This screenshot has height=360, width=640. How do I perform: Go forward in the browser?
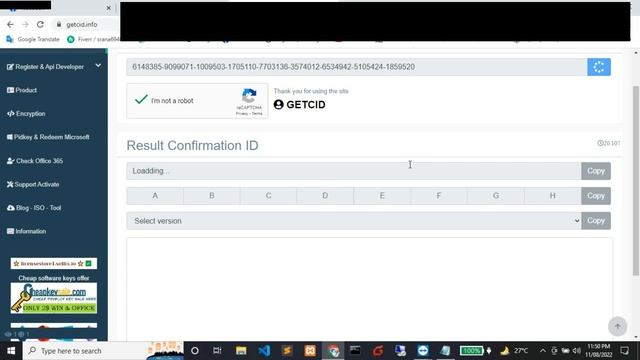click(25, 24)
